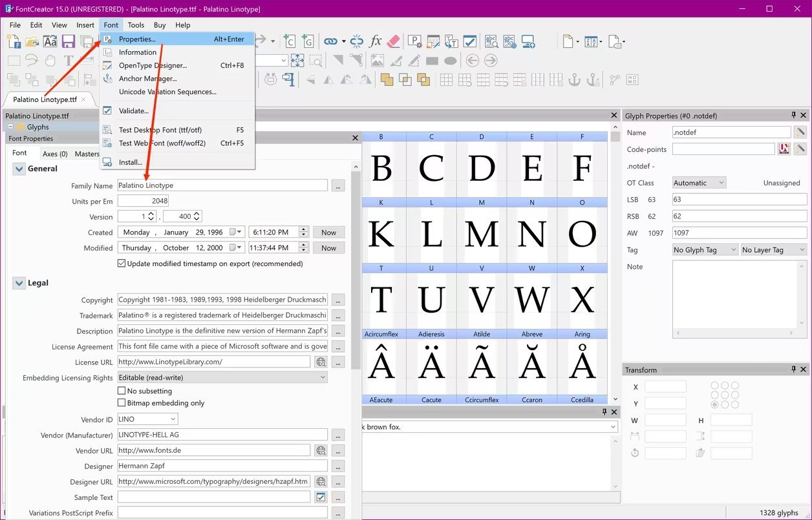Choose Anchor Manager... menu entry

(x=177, y=79)
